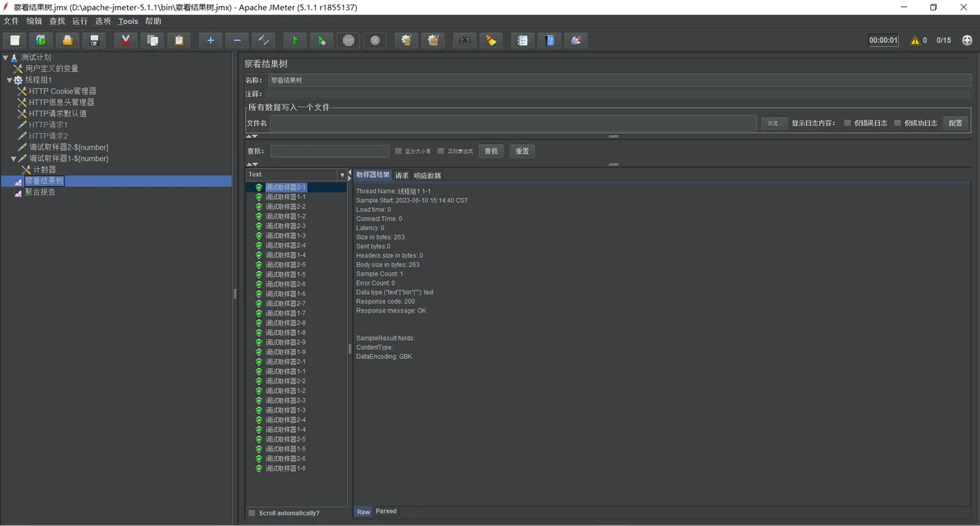980x526 pixels.
Task: Switch to the 响应数据 tab
Action: pos(428,176)
